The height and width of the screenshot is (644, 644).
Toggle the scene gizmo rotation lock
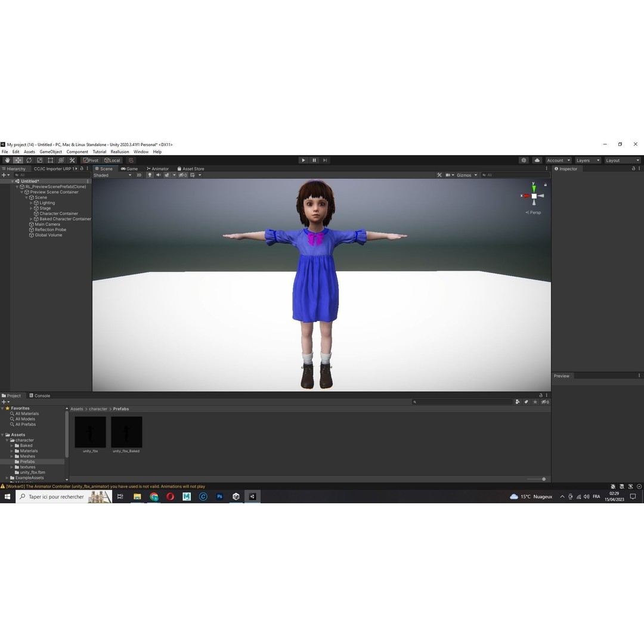pos(545,185)
